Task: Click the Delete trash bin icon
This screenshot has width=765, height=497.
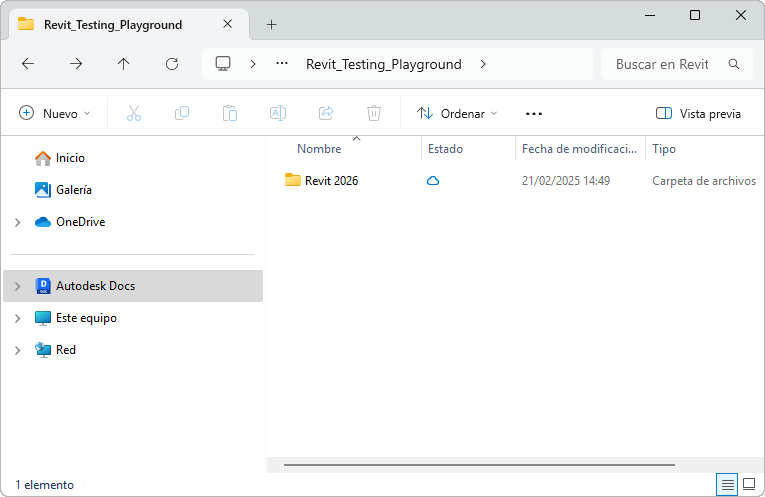Action: coord(374,114)
